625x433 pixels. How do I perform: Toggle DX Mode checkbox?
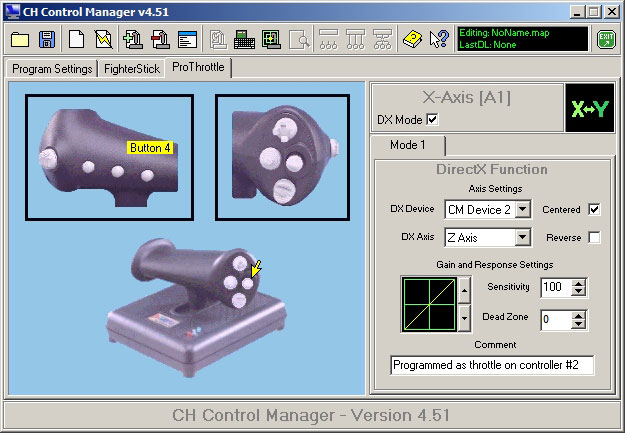tap(432, 119)
